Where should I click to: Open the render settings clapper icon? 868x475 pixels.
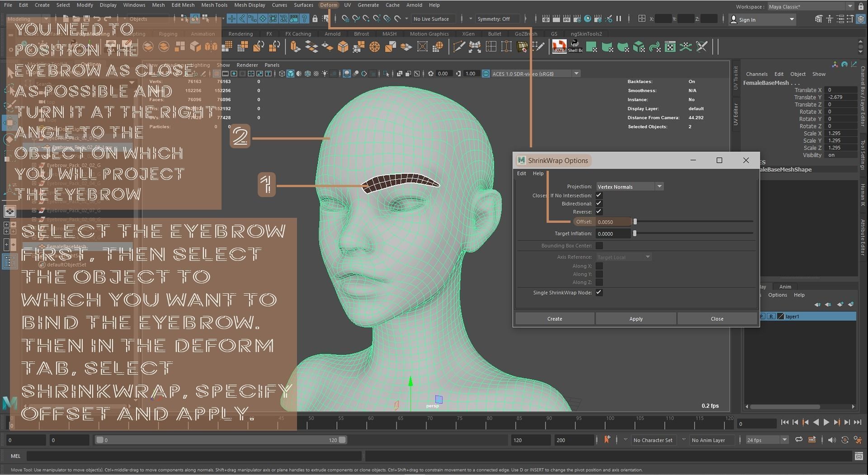(577, 19)
